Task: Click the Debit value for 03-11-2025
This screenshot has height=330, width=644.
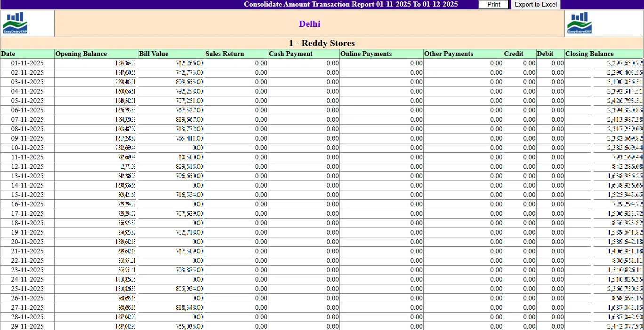Action: coord(557,82)
